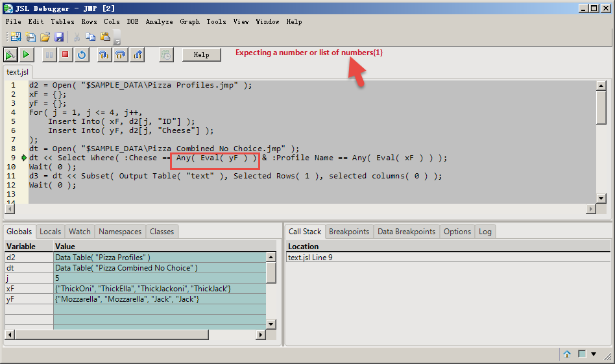The image size is (615, 364).
Task: Click the blue Restart debugger icon
Action: pos(82,55)
